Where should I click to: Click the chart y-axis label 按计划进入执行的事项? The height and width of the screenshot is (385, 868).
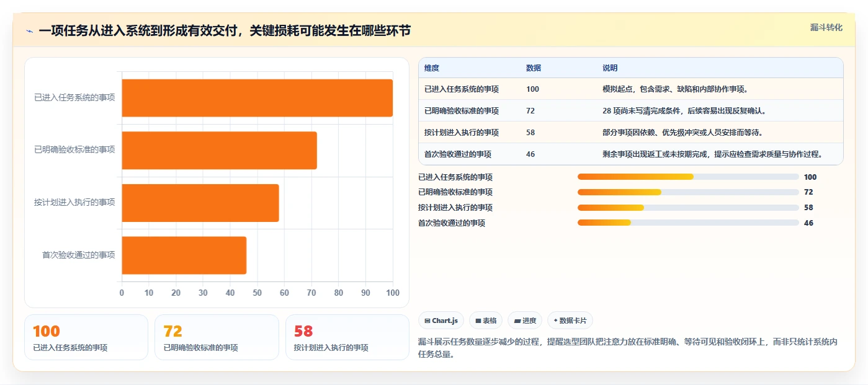pos(74,203)
